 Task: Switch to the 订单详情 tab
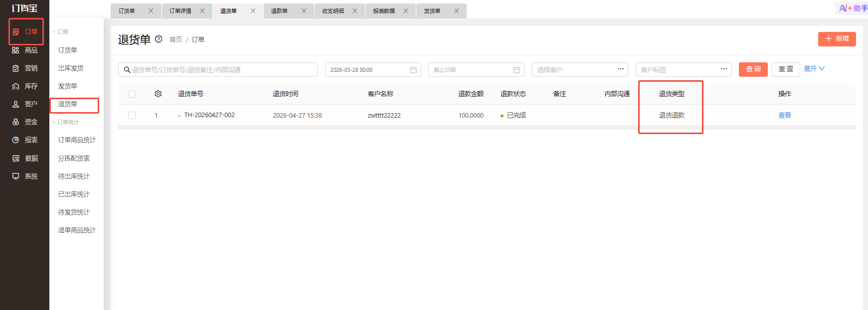point(180,11)
